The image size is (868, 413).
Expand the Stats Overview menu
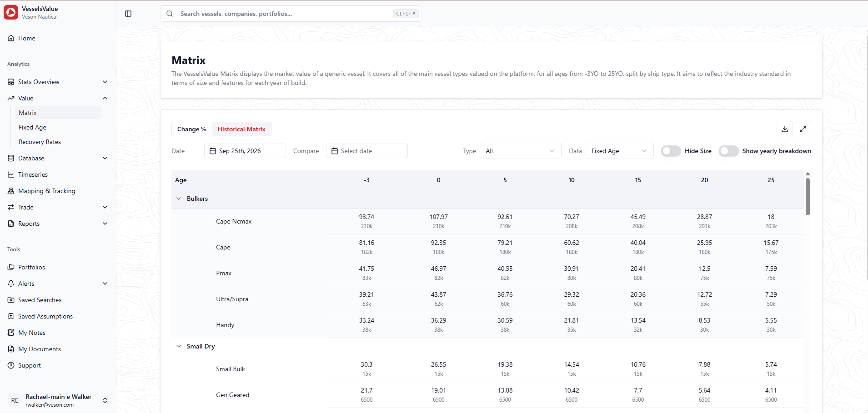57,82
